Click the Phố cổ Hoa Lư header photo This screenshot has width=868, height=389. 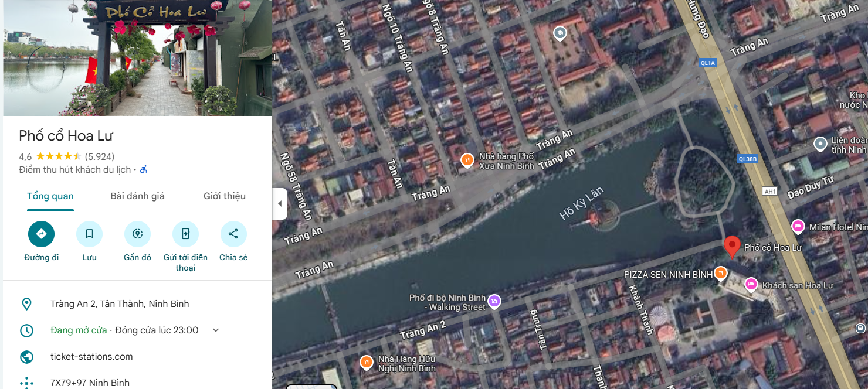[137, 57]
